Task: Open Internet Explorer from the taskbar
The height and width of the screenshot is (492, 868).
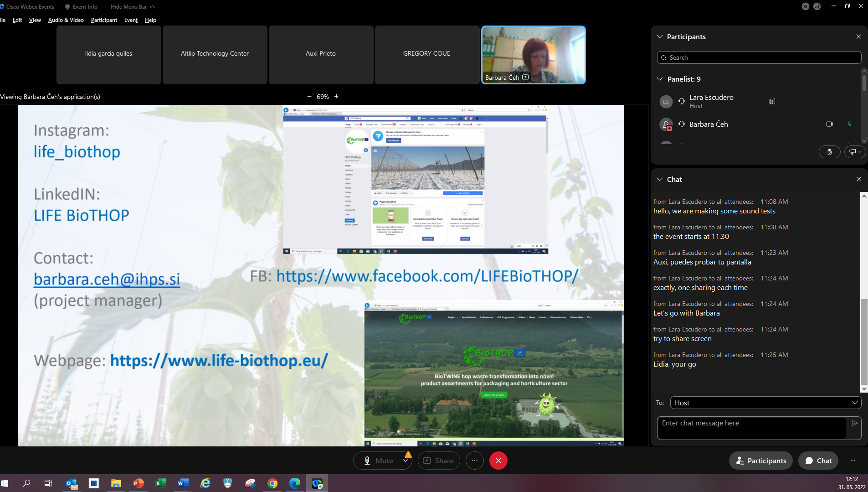Action: click(x=205, y=483)
